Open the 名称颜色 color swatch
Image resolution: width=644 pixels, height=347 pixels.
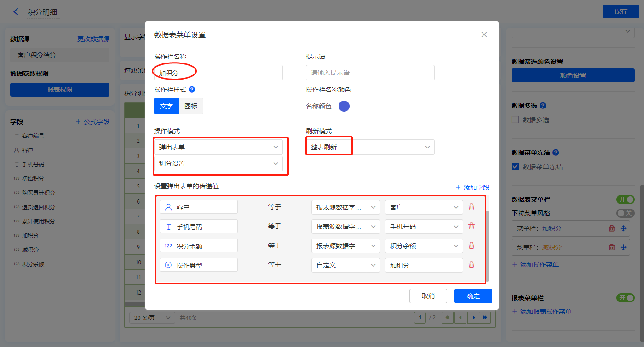pyautogui.click(x=344, y=106)
